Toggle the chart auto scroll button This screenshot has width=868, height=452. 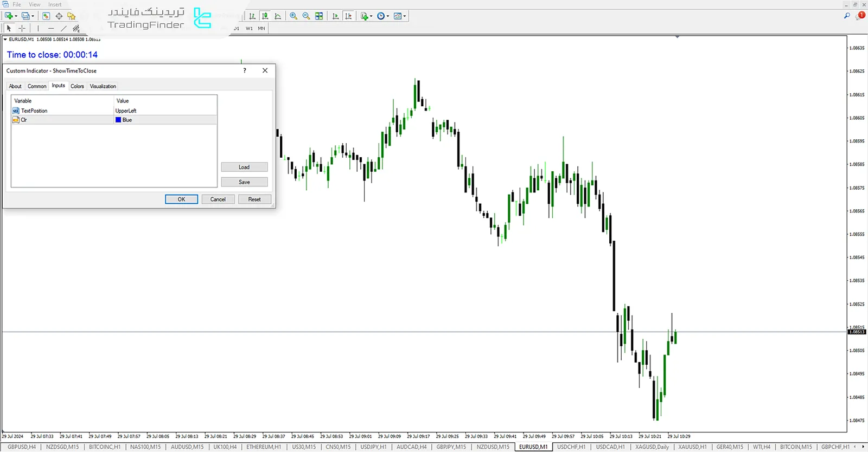tap(335, 16)
